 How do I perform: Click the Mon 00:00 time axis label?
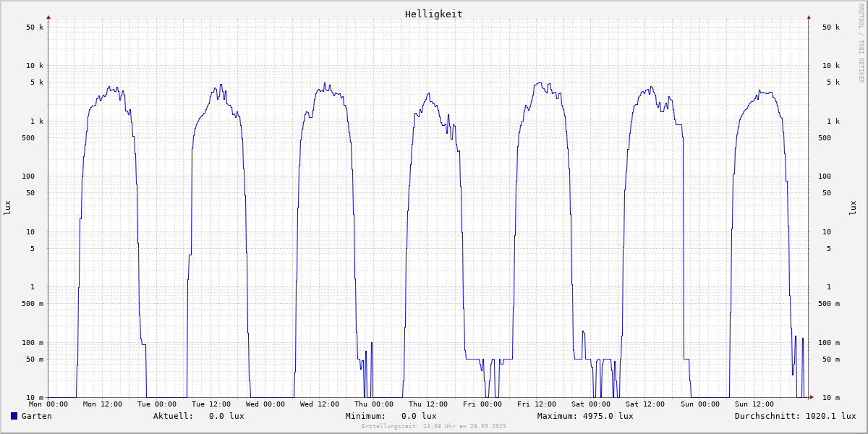pos(48,404)
